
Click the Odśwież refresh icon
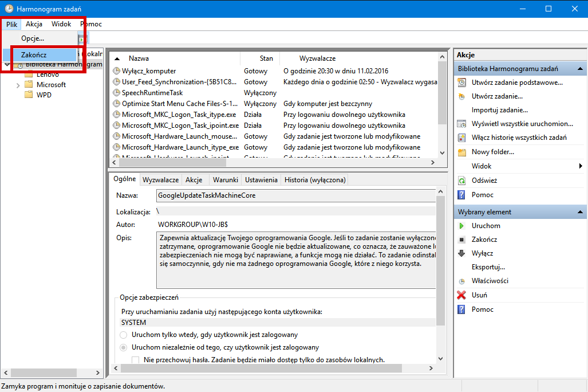tap(461, 181)
